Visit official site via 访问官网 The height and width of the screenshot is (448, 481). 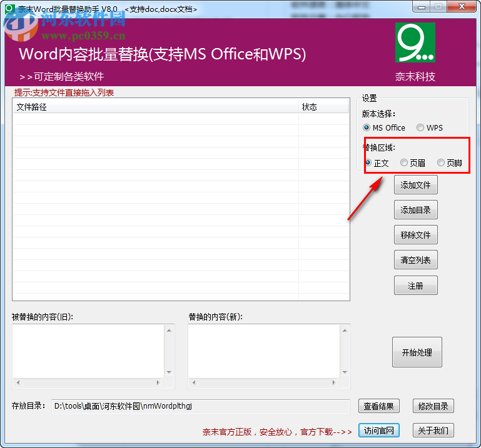[x=379, y=431]
